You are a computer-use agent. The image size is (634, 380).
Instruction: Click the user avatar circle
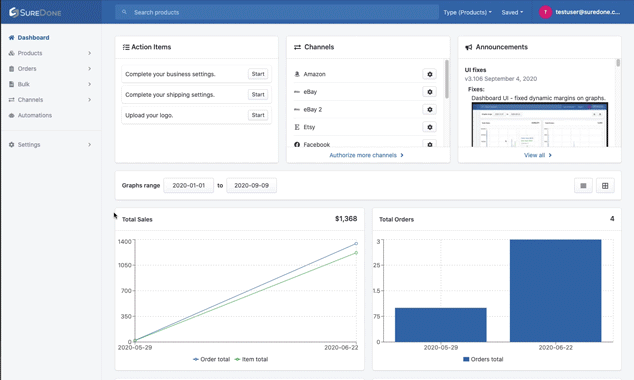tap(545, 12)
